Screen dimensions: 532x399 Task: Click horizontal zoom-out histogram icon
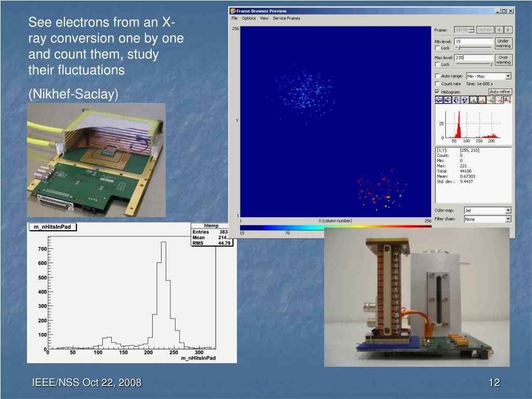click(x=482, y=100)
